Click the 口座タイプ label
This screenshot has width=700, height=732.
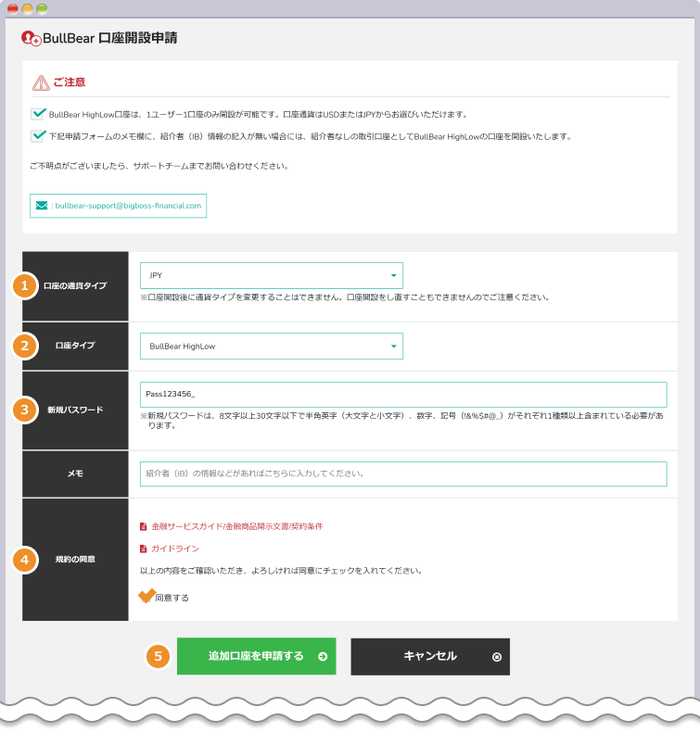(x=75, y=346)
